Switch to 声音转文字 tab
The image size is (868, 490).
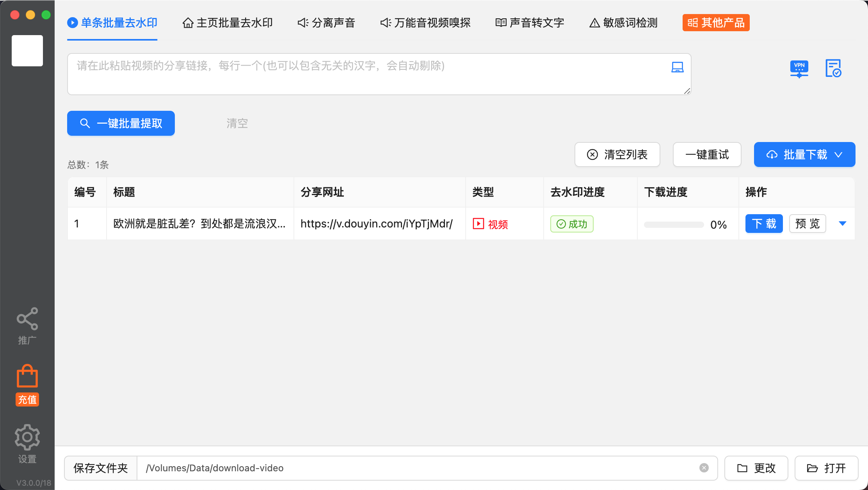click(x=530, y=23)
